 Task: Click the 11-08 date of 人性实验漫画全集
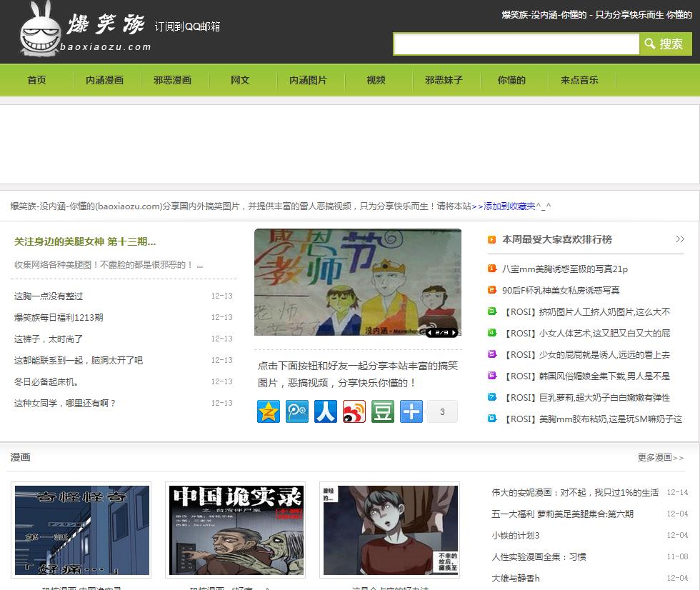pyautogui.click(x=677, y=556)
